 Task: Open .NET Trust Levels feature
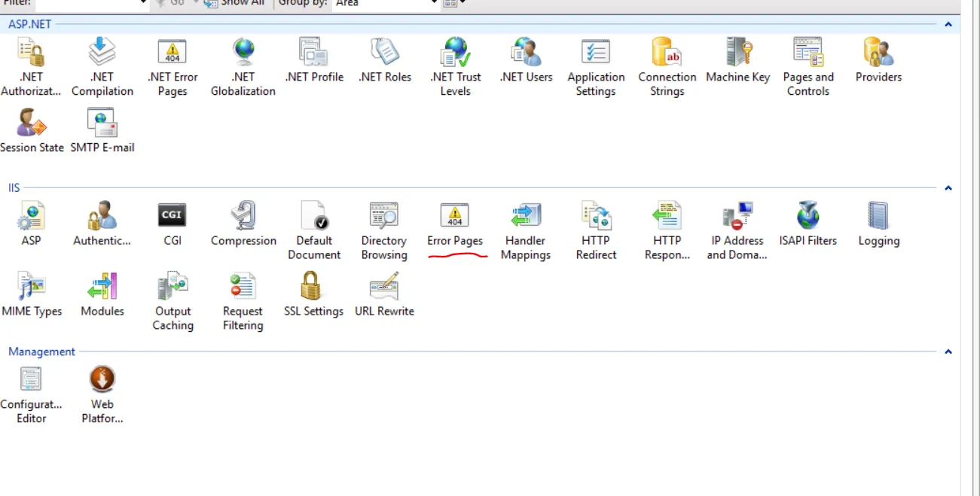[x=456, y=67]
